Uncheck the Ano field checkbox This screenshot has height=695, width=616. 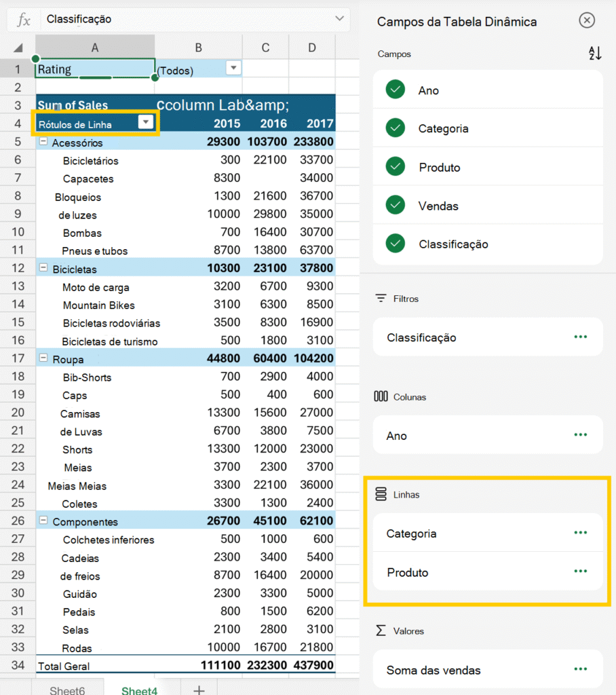[395, 90]
